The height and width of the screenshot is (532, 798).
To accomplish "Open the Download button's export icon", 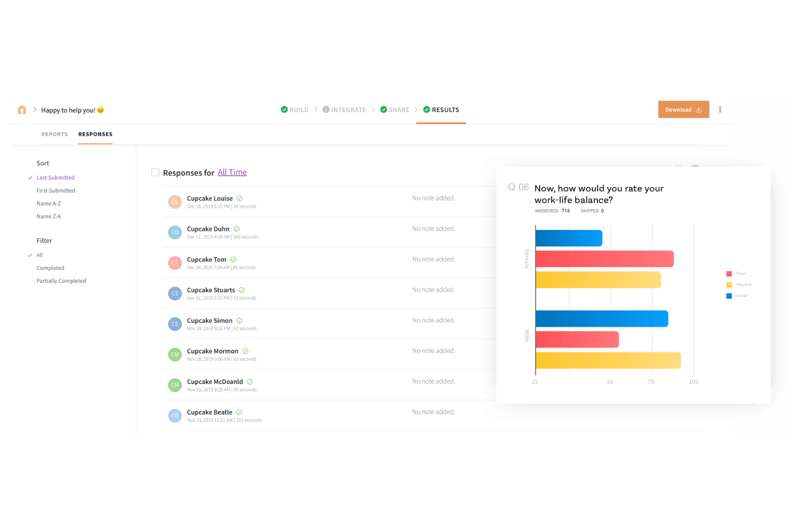I will pos(699,109).
